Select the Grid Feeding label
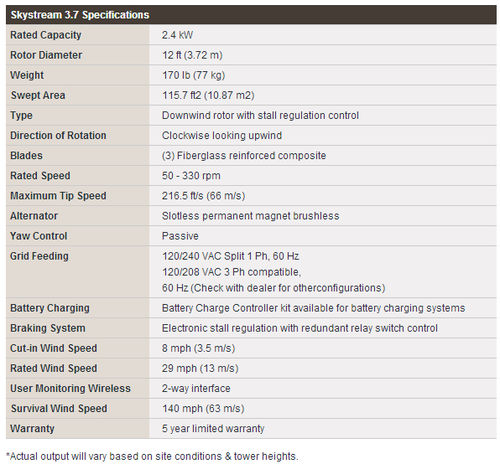 (x=39, y=256)
